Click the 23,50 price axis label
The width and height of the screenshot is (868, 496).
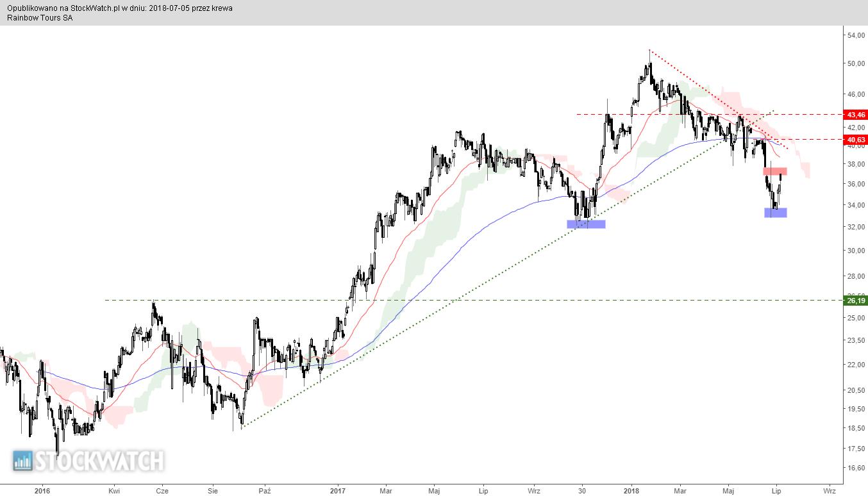coord(856,341)
